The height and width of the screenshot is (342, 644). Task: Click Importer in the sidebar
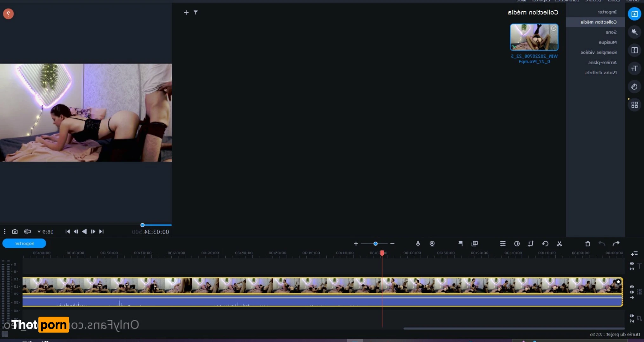(x=607, y=12)
